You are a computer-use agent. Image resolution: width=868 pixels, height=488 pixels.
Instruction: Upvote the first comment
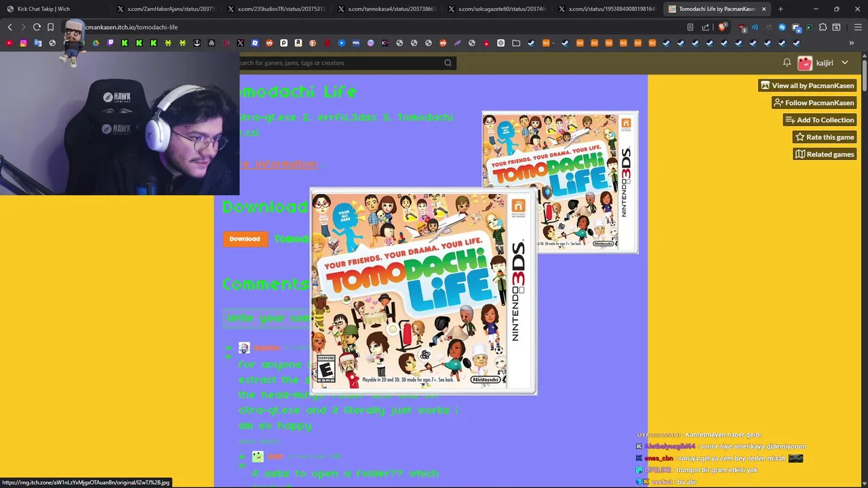pos(228,348)
